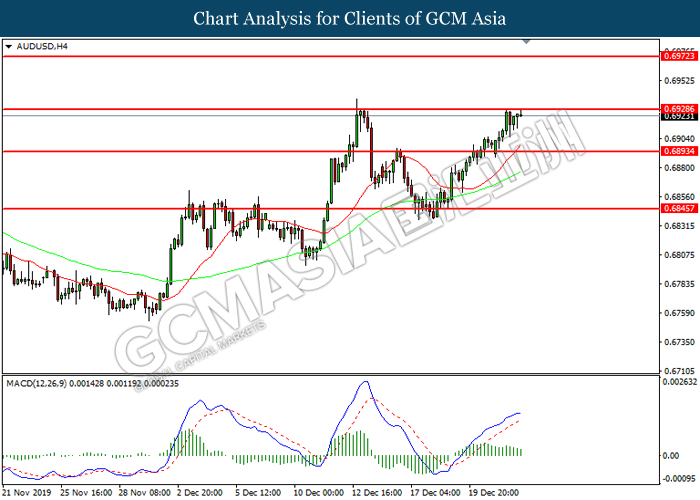Click the 0.67105 price axis value
This screenshot has height=500, width=700.
tap(679, 371)
